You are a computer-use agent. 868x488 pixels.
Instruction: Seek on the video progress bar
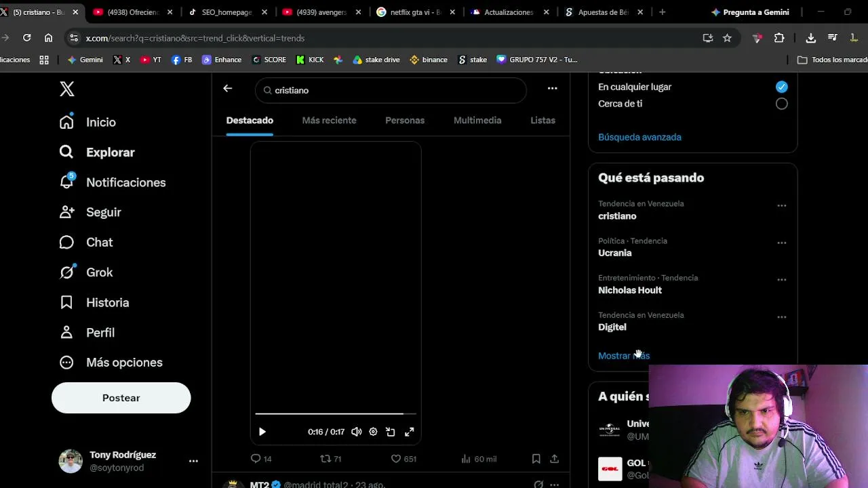pyautogui.click(x=336, y=413)
